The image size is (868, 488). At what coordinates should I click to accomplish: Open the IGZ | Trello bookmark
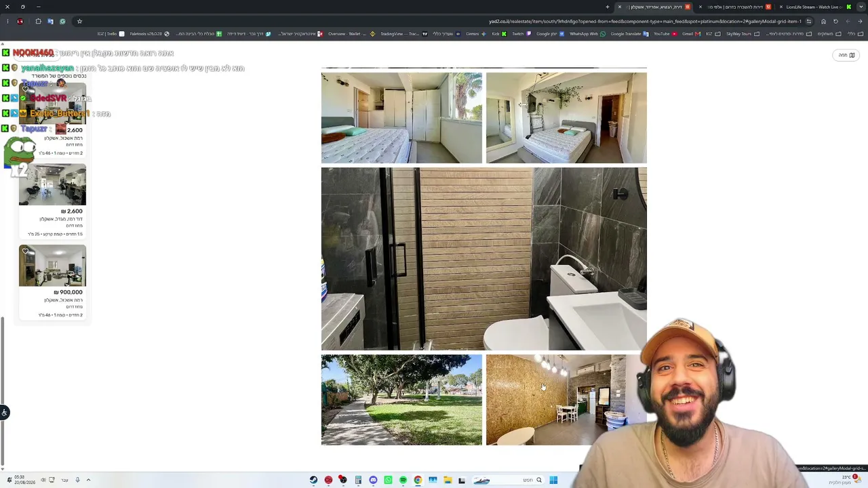click(x=111, y=34)
